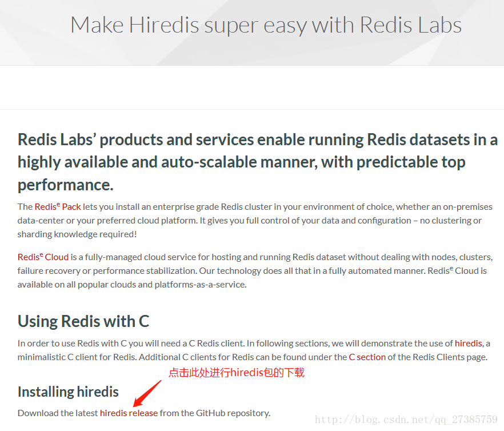The height and width of the screenshot is (431, 504).
Task: Click the Using Redis with C heading
Action: [83, 321]
